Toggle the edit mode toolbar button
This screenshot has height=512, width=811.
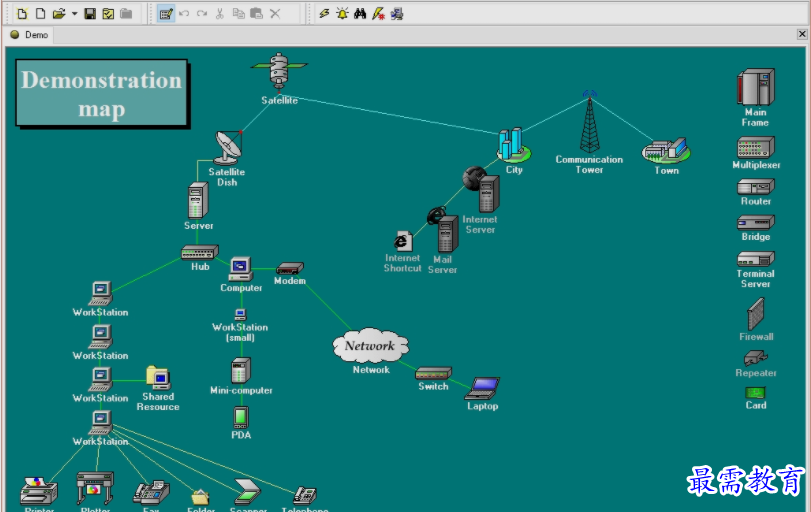click(x=166, y=14)
